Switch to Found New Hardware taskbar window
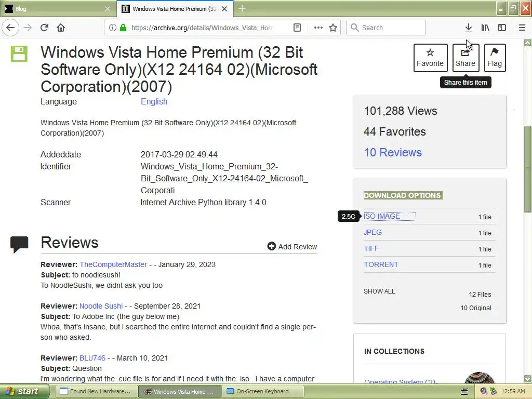 pos(97,391)
